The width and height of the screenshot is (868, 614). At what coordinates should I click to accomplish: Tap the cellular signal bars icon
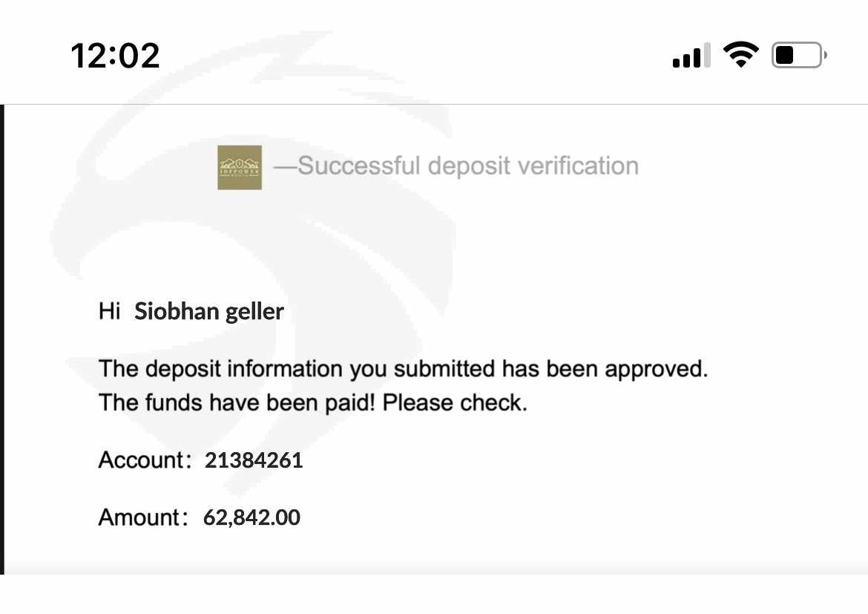pos(691,56)
